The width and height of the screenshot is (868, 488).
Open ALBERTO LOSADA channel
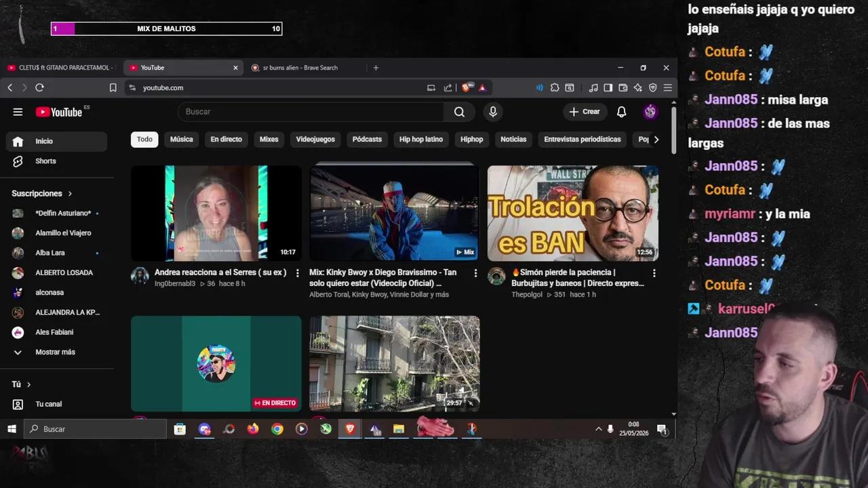[57, 272]
